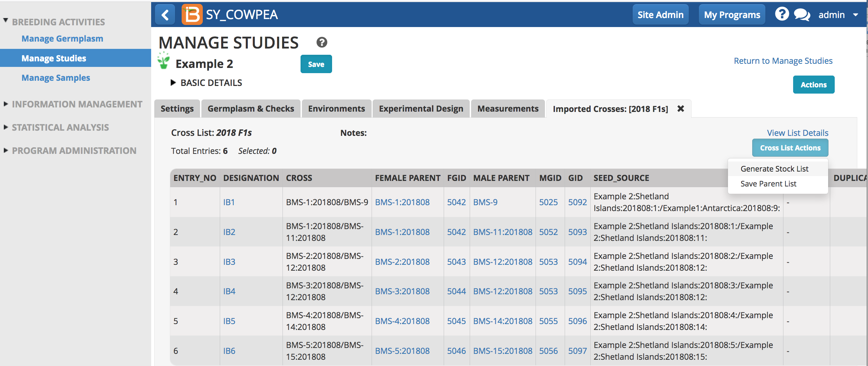
Task: Click MGID 5052 link
Action: click(x=548, y=232)
